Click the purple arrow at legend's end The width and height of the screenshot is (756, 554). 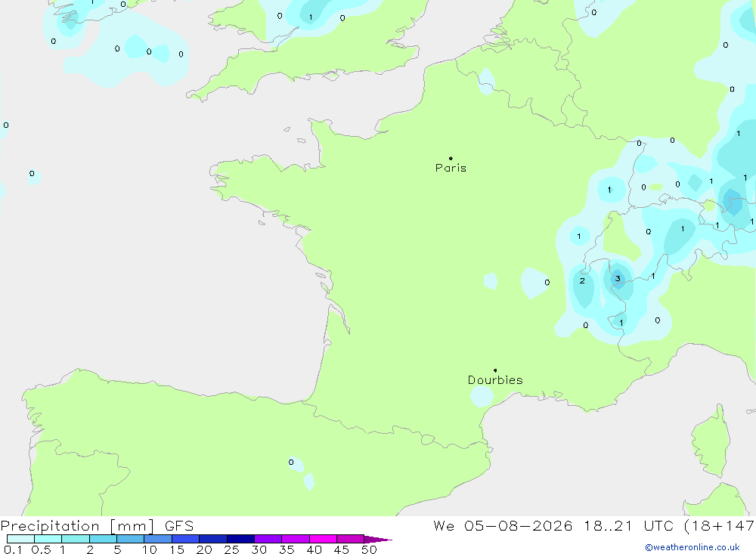click(378, 540)
